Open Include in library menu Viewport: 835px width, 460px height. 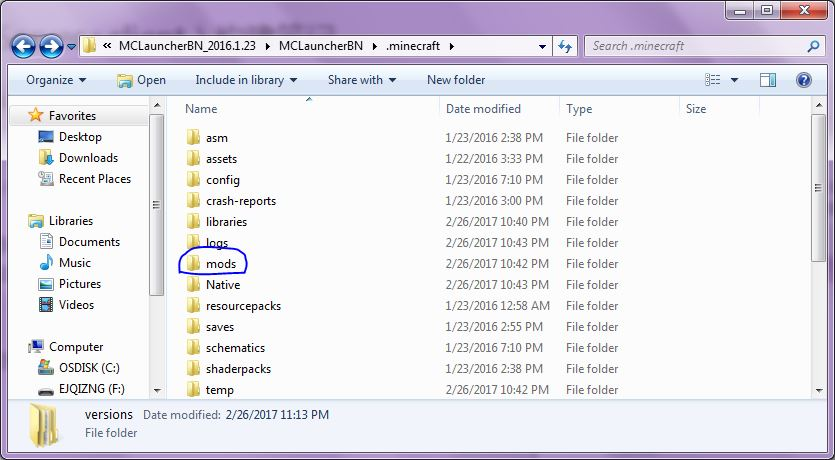point(246,80)
